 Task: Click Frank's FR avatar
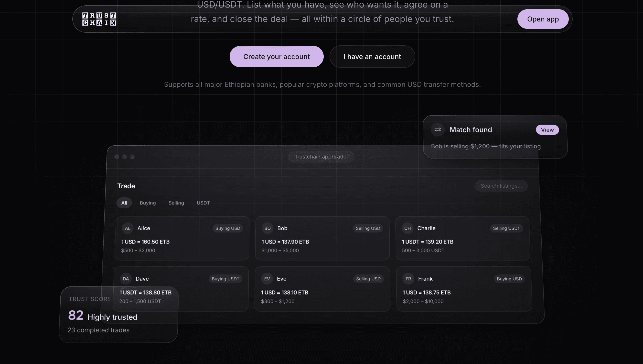click(408, 279)
